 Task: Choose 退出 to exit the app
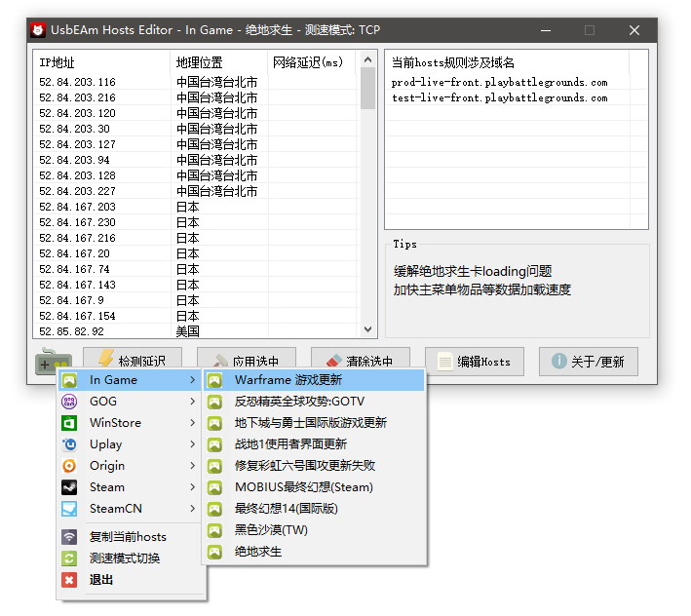(x=130, y=580)
